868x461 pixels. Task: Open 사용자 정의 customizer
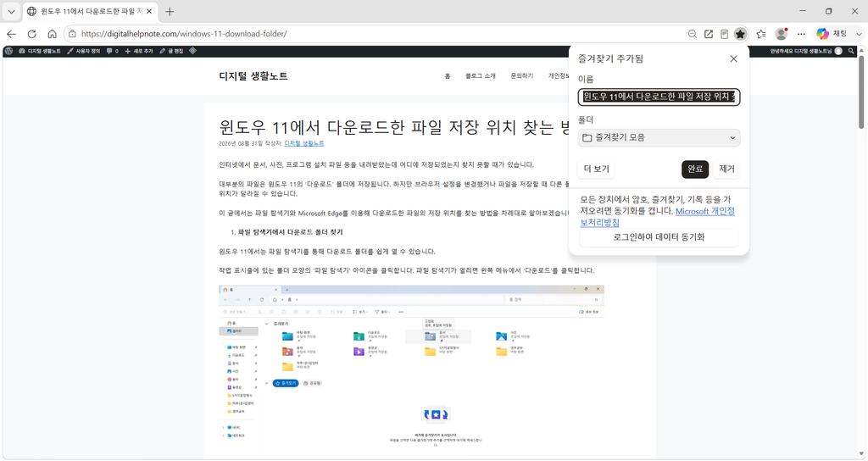(84, 51)
